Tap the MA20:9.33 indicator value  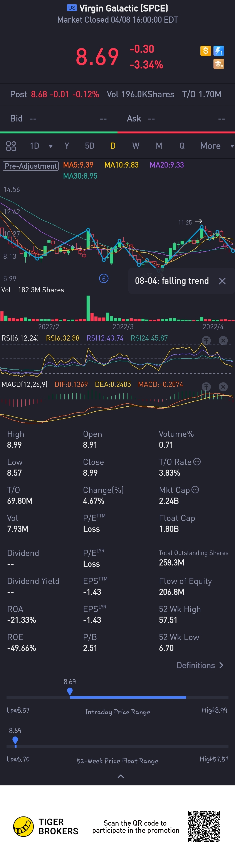(167, 165)
